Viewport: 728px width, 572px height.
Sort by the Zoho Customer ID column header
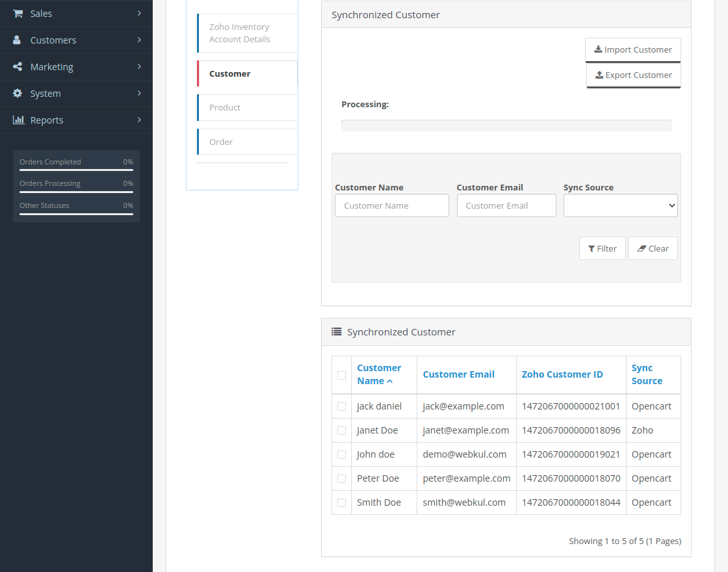point(562,374)
